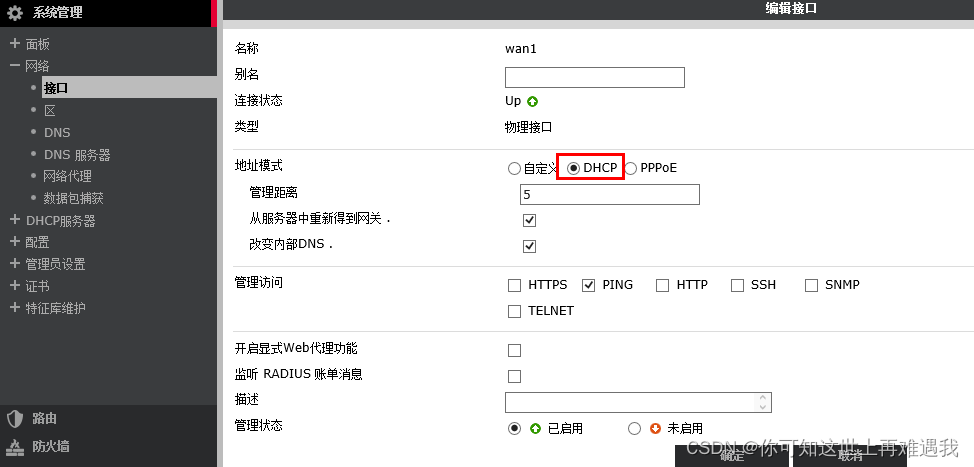Enable TELNET management access
This screenshot has width=974, height=467.
(x=514, y=312)
